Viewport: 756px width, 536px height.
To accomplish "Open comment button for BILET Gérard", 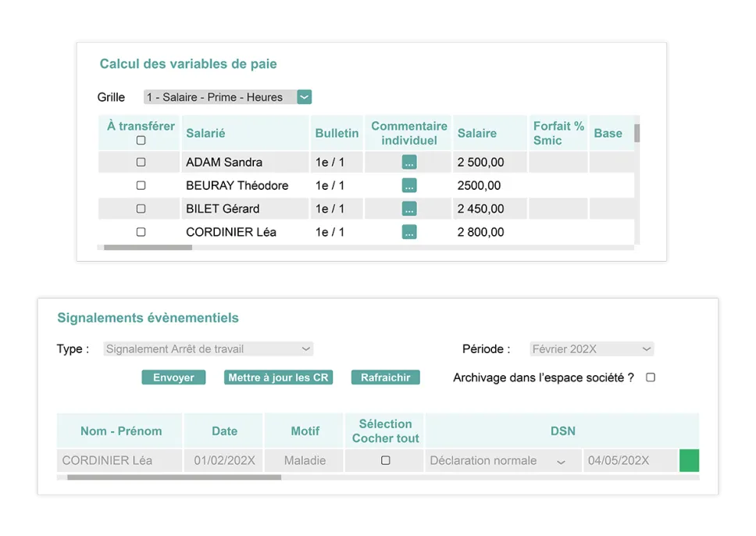I will click(409, 209).
